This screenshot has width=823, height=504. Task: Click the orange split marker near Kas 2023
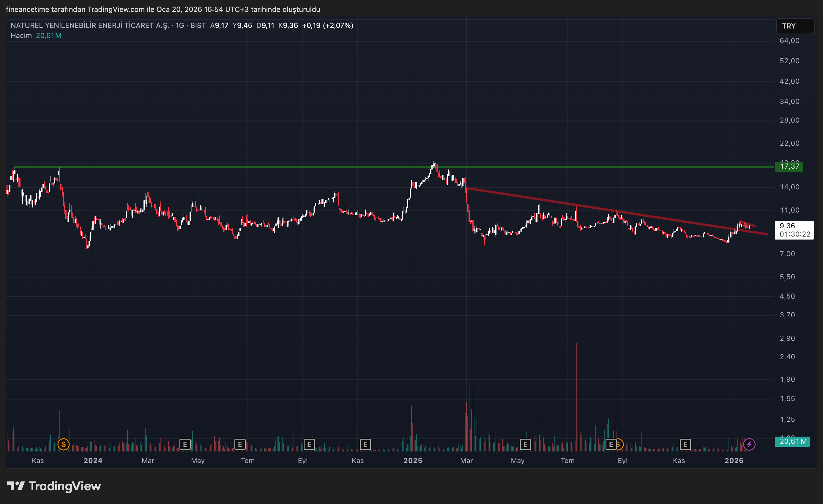(64, 444)
